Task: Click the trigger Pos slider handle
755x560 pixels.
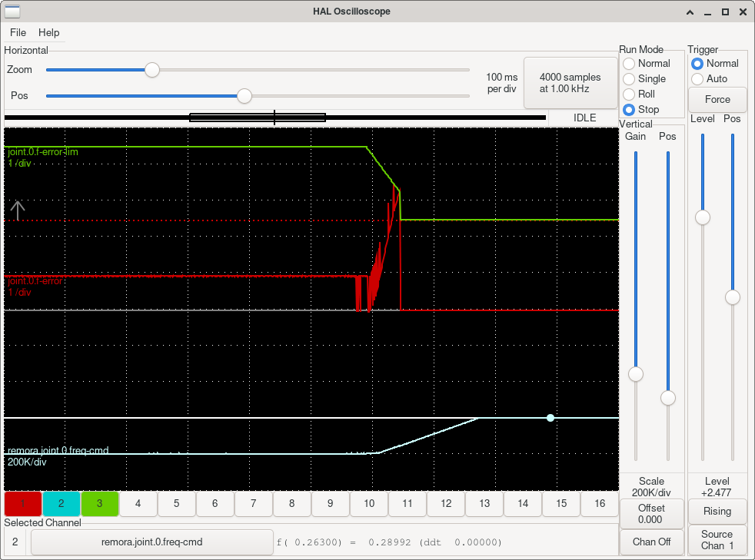Action: pos(733,297)
